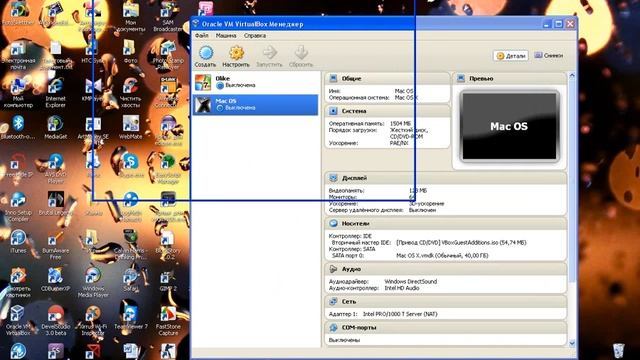Switch to the Детали view button

pyautogui.click(x=511, y=56)
